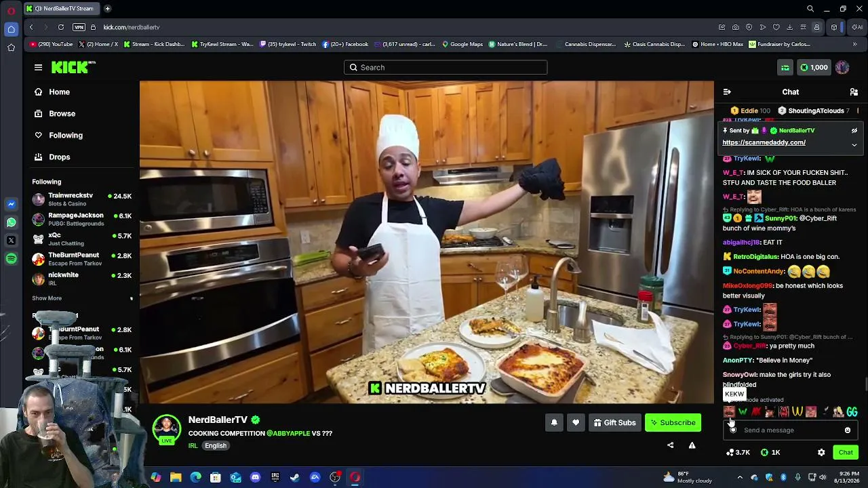The width and height of the screenshot is (868, 488).
Task: Collapse the chat panel
Action: coord(727,91)
